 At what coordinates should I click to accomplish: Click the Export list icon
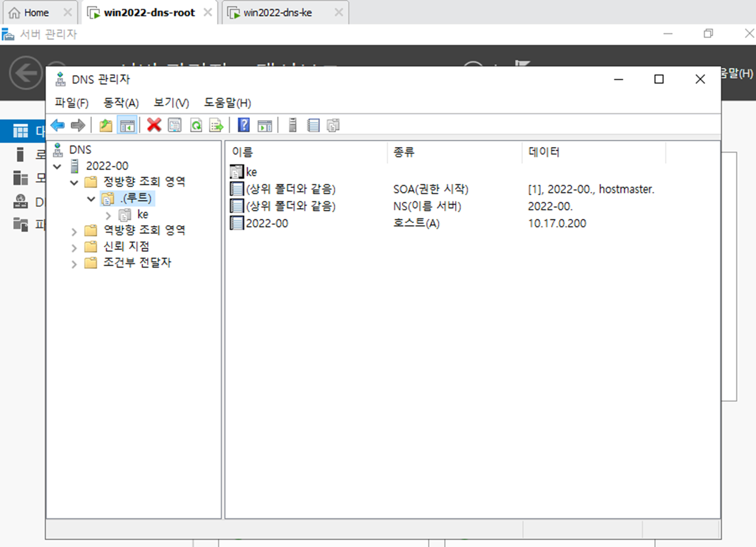click(216, 125)
